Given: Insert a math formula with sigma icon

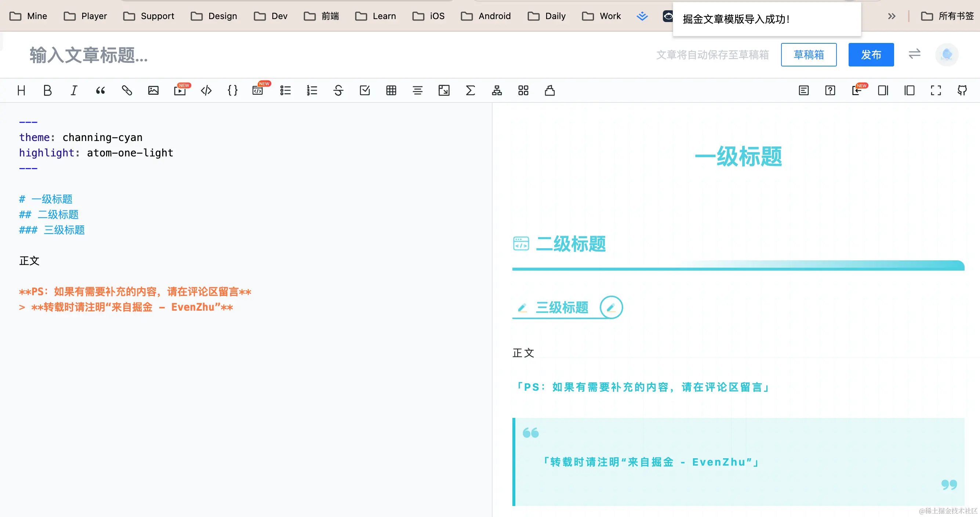Looking at the screenshot, I should [x=470, y=91].
